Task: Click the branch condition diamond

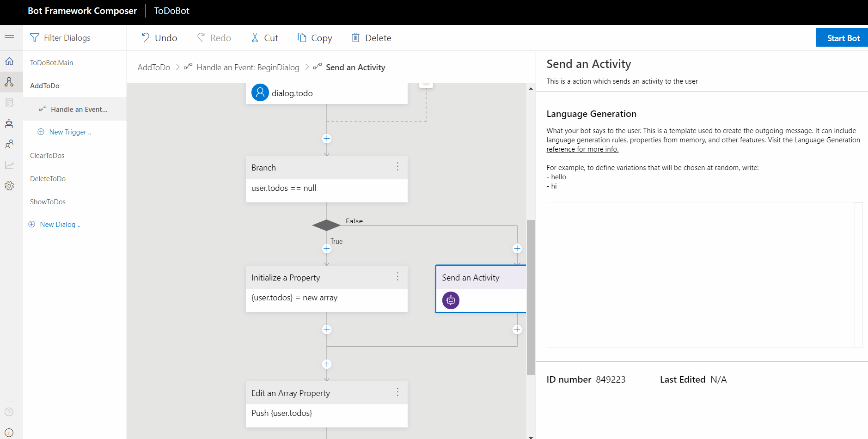Action: (x=326, y=225)
